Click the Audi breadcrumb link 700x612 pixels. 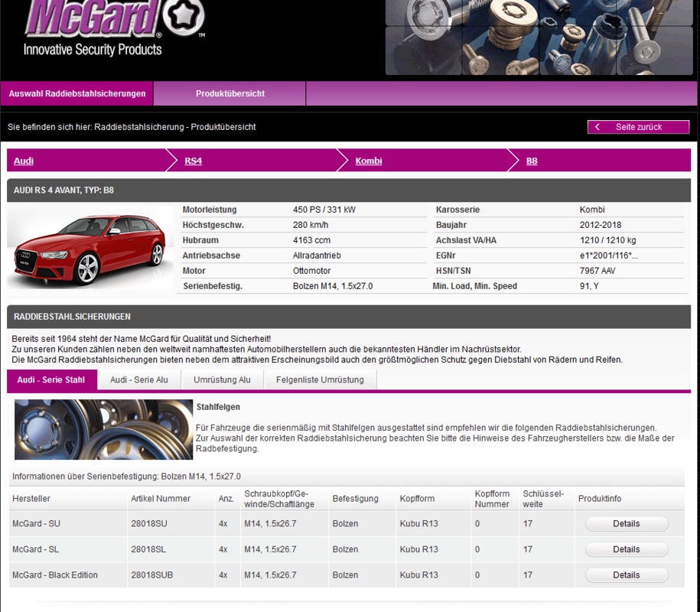24,161
